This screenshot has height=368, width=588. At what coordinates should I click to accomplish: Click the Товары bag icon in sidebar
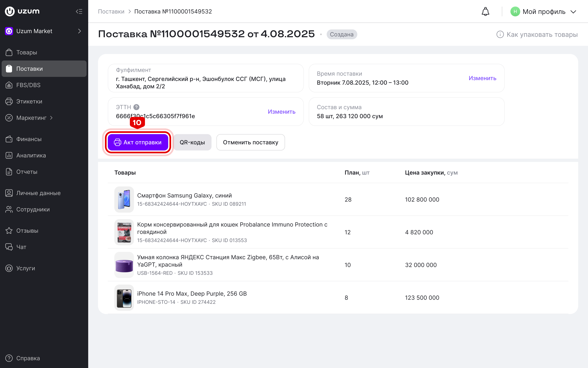(9, 52)
